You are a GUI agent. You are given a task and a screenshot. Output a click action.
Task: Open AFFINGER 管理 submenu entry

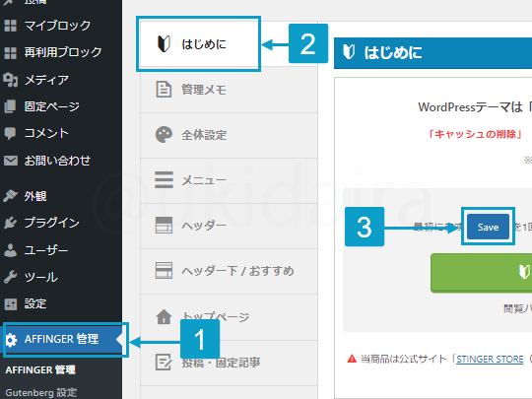[x=40, y=369]
